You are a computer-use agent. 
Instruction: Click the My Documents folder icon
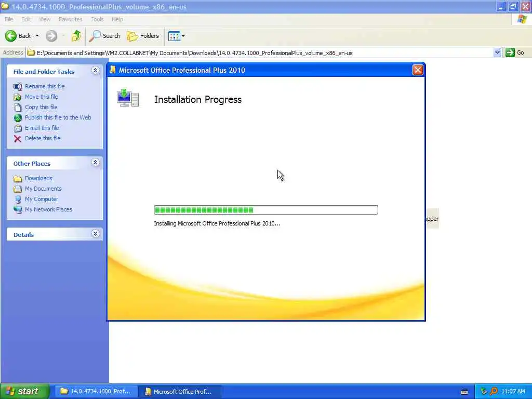(18, 189)
